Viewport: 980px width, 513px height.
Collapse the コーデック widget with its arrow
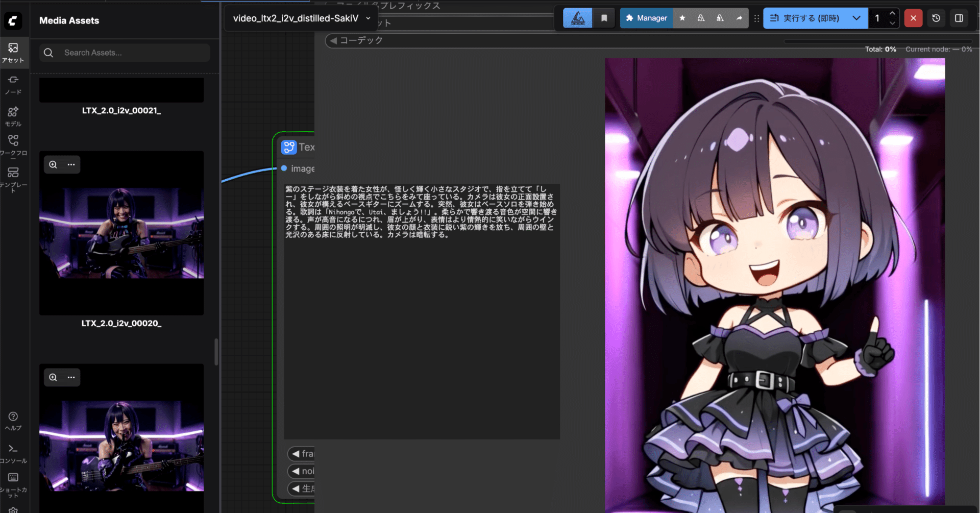click(x=334, y=40)
